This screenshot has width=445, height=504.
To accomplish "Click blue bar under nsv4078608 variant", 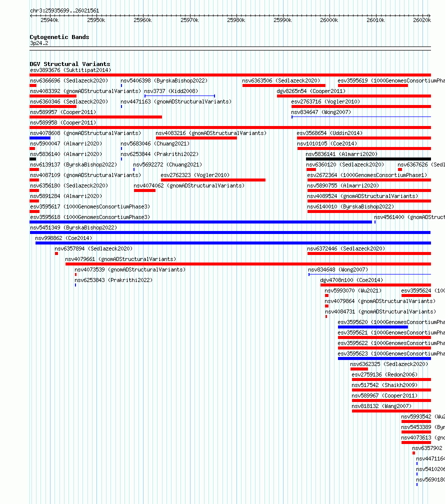I will (40, 138).
